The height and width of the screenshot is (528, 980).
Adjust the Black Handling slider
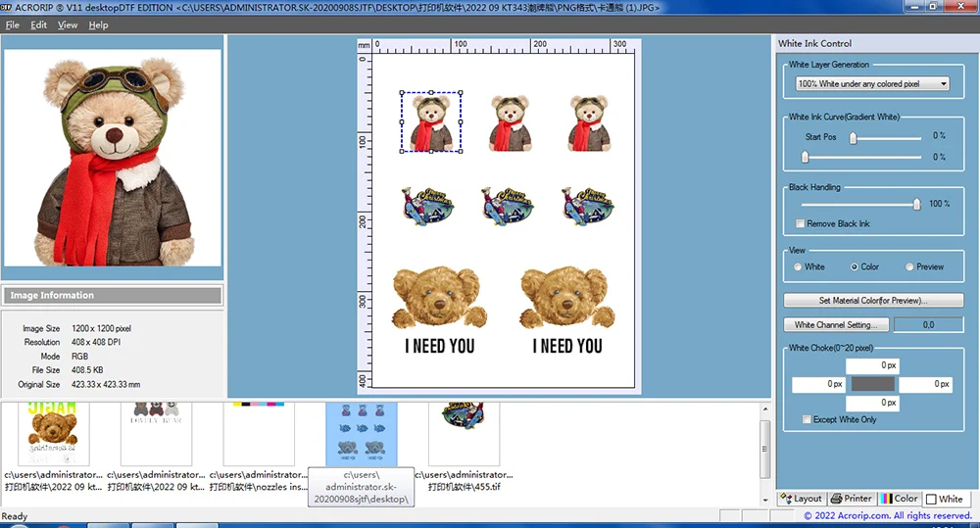[x=917, y=204]
